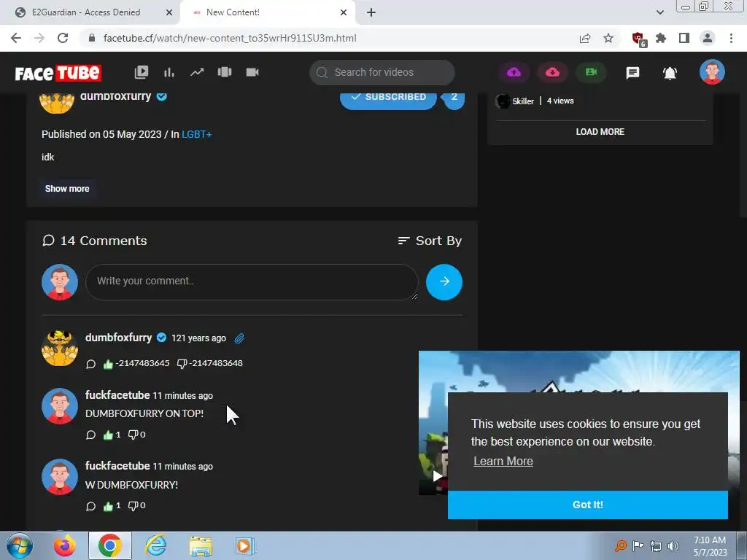
Task: Switch to the E2Guardian - Access Denied tab
Action: (86, 12)
